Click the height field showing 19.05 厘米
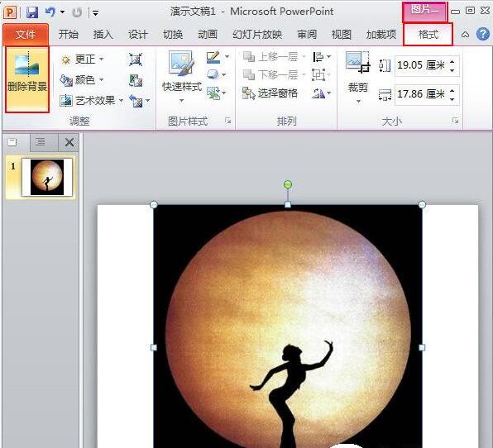This screenshot has height=448, width=493. tap(421, 65)
